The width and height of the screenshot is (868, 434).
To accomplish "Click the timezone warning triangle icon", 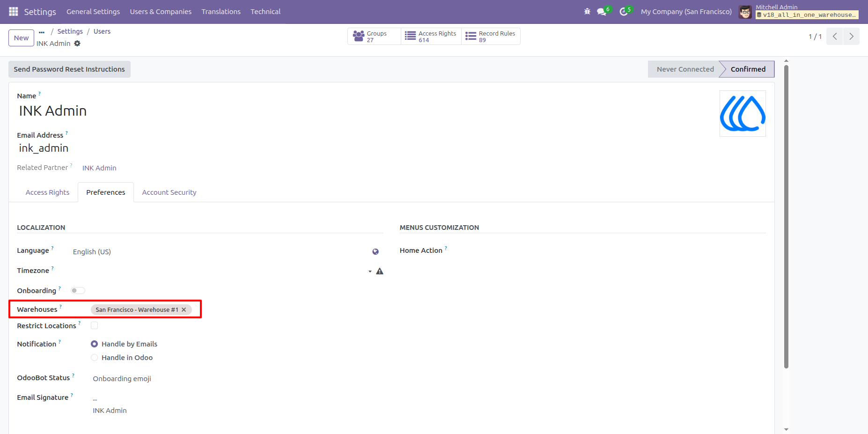I will (x=380, y=271).
